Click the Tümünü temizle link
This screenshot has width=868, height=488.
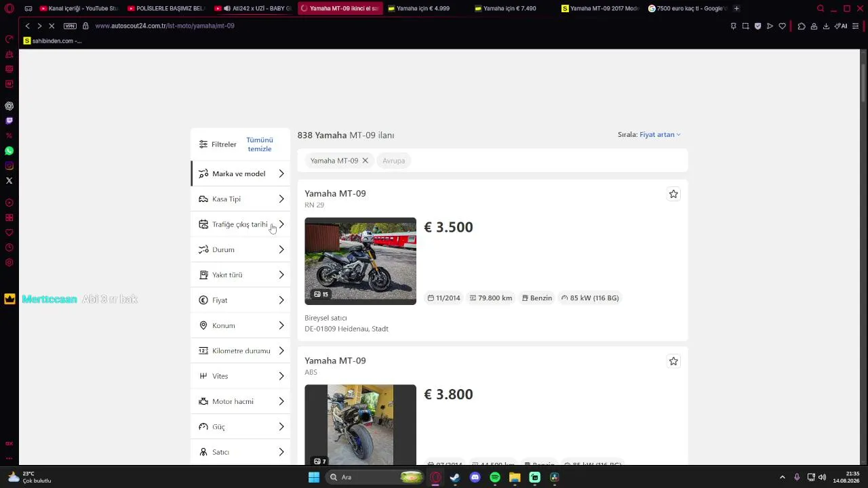260,144
